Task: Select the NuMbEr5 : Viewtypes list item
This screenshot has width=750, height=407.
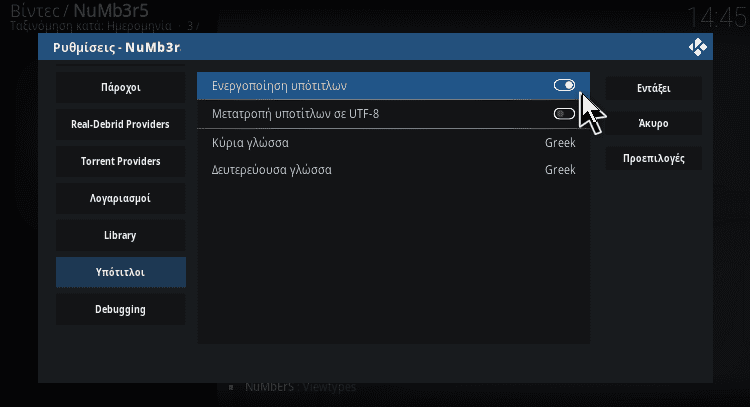Action: [x=300, y=386]
